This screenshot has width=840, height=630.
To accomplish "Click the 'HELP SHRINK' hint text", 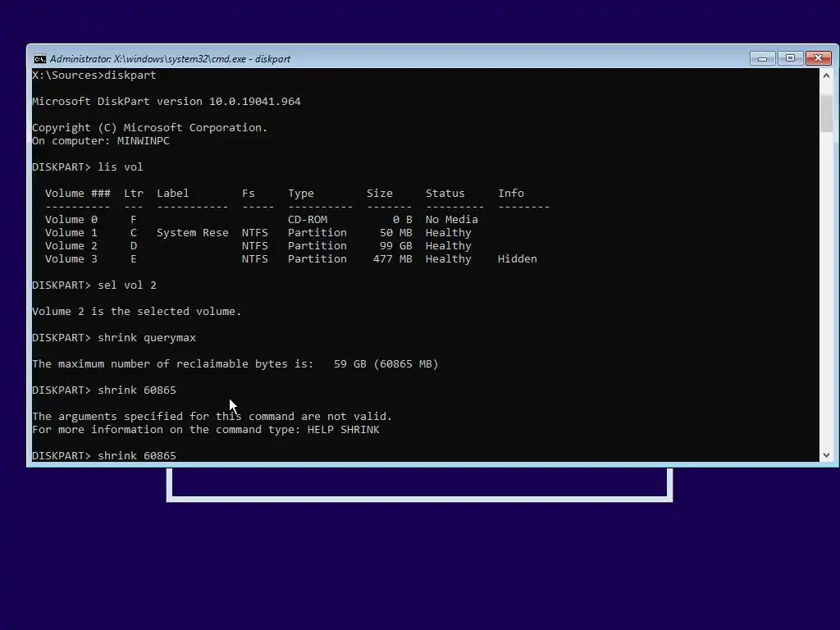I will click(344, 430).
